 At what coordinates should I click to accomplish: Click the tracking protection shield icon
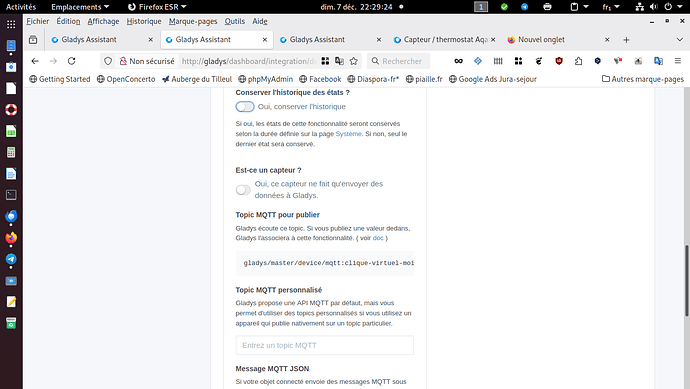click(108, 61)
